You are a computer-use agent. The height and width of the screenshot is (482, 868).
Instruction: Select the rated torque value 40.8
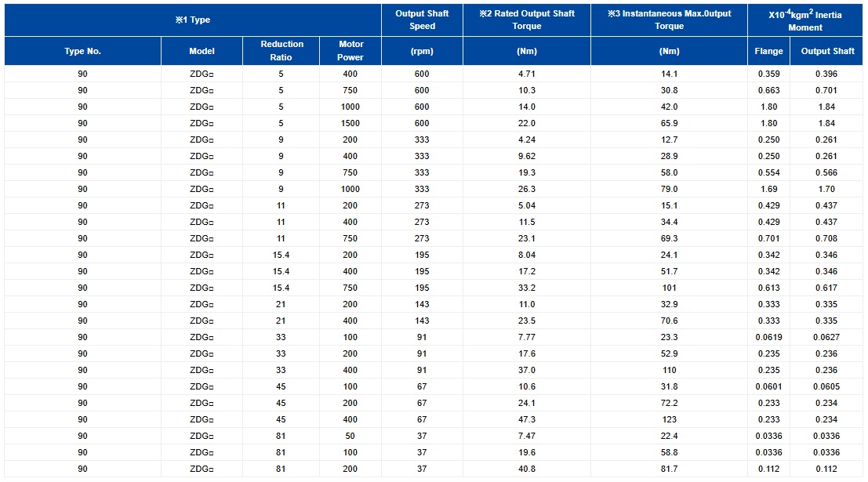527,469
